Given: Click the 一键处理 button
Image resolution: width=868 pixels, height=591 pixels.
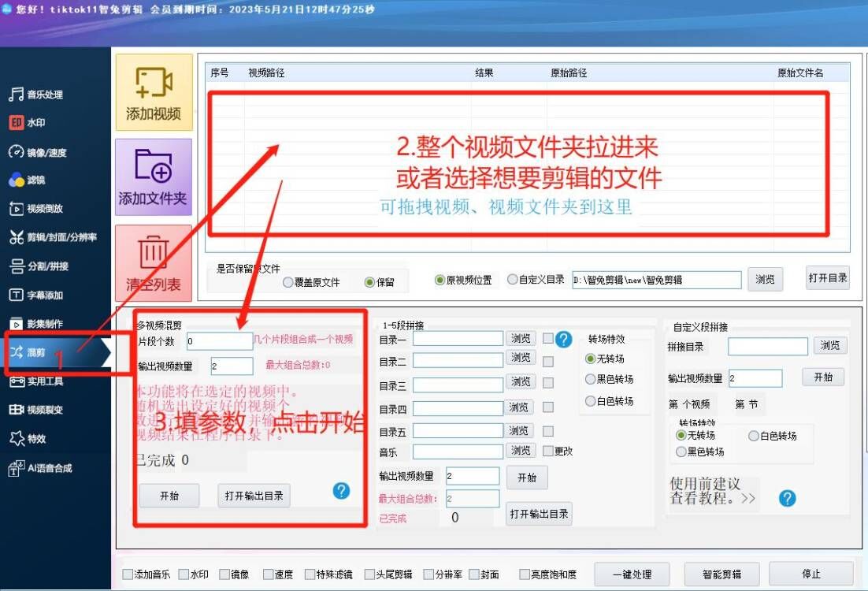Looking at the screenshot, I should [x=632, y=574].
